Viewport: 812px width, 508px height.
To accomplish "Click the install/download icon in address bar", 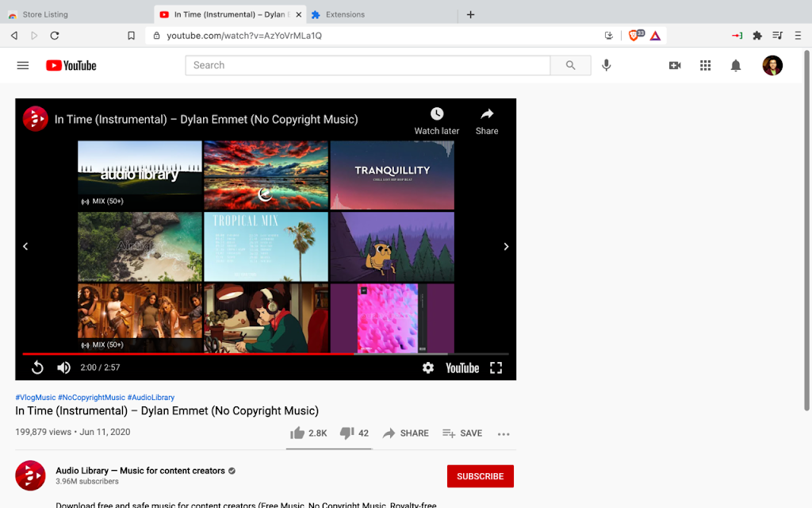I will [x=609, y=36].
